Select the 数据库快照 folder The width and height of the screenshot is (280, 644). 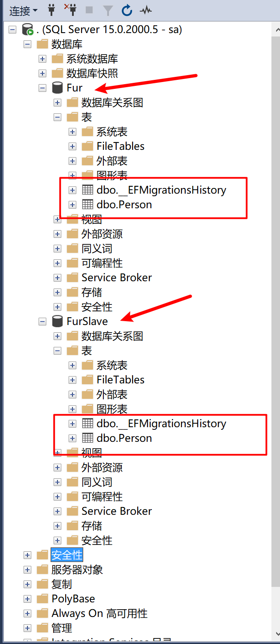pos(92,73)
